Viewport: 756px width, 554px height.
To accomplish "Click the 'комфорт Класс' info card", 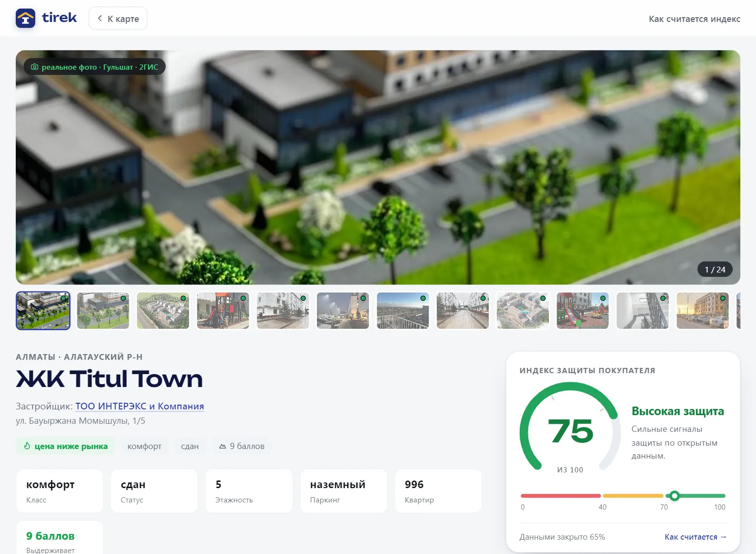I will pos(60,491).
